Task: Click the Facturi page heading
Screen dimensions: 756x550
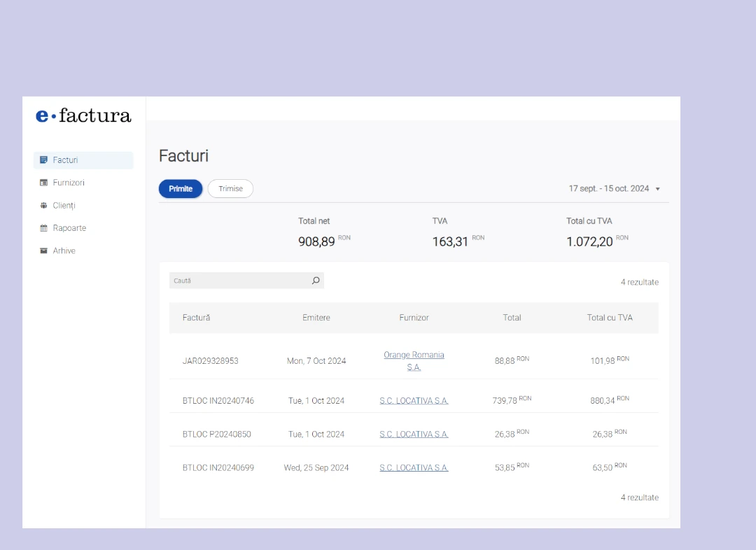Action: pyautogui.click(x=183, y=156)
